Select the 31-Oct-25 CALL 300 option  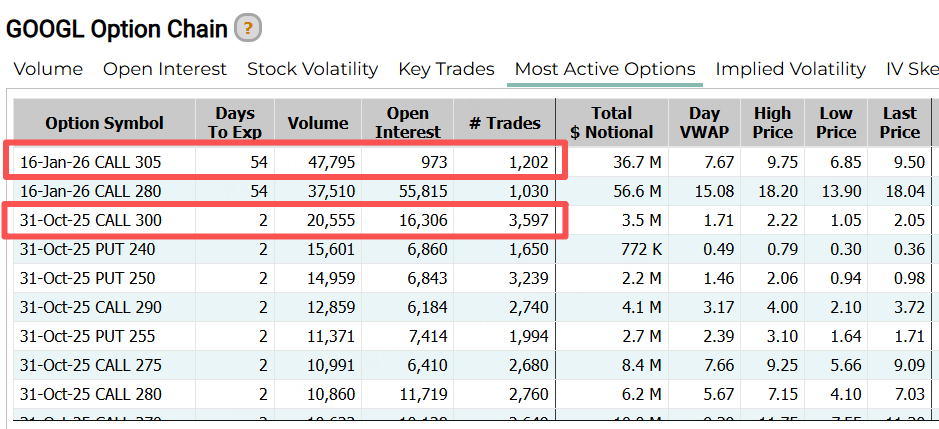pyautogui.click(x=90, y=220)
